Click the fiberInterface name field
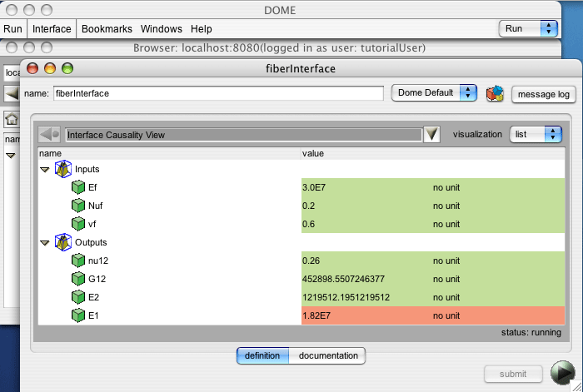The height and width of the screenshot is (392, 583). 218,93
